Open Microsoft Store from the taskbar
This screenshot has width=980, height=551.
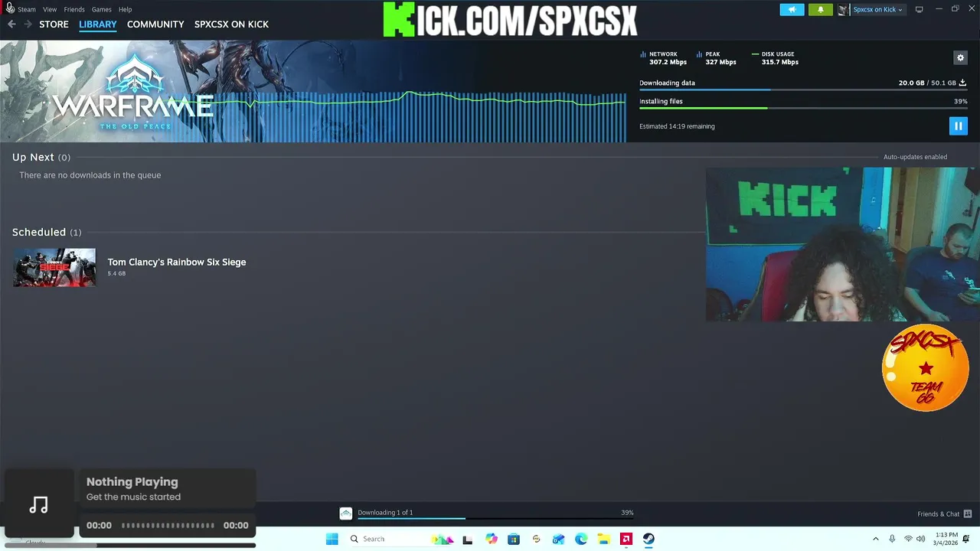(514, 539)
